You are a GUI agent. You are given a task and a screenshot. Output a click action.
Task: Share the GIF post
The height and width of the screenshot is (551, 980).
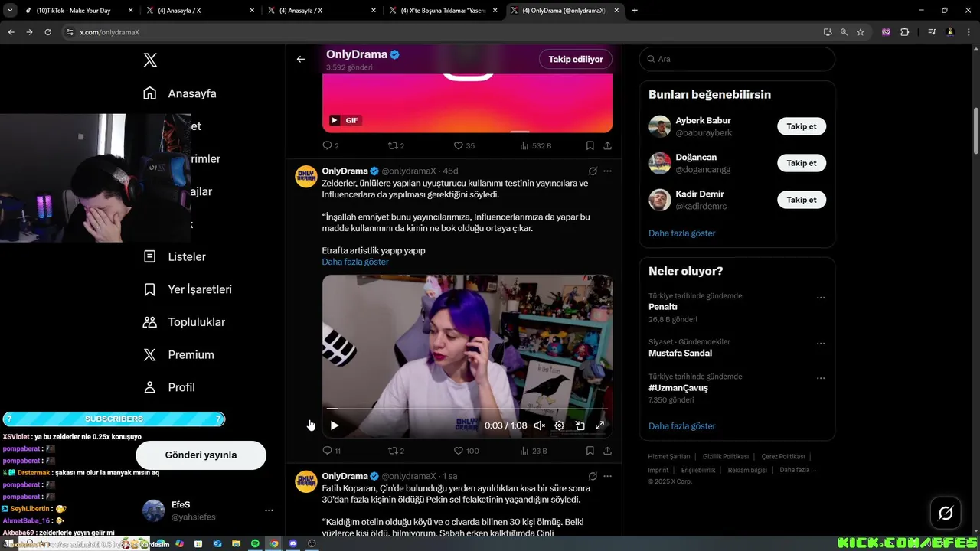tap(607, 145)
